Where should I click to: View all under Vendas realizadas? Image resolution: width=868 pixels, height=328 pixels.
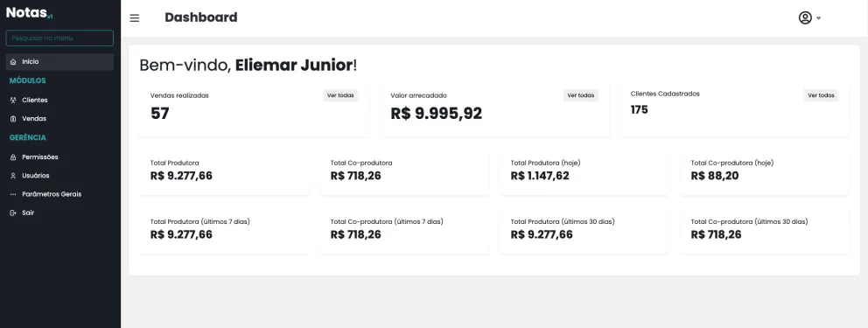[340, 95]
